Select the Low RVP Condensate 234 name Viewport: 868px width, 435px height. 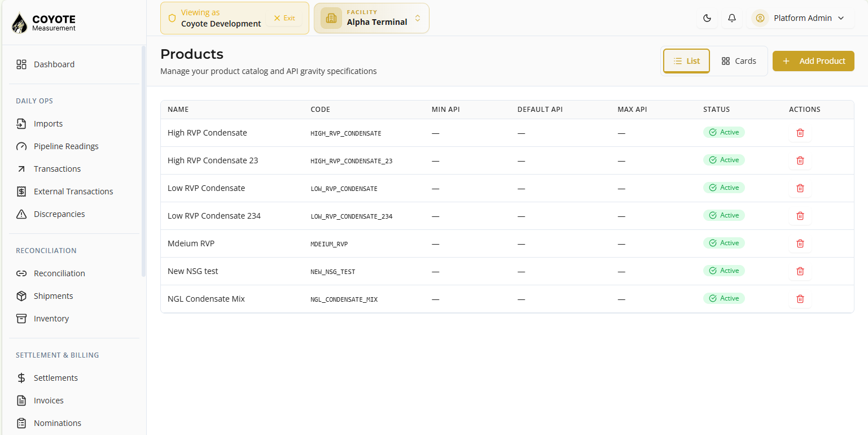(x=214, y=216)
